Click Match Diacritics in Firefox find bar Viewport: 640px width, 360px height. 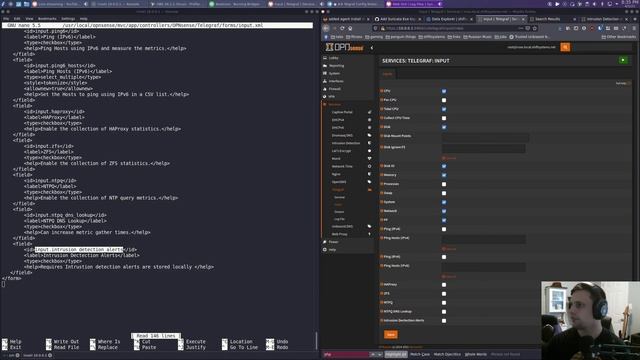pos(447,354)
